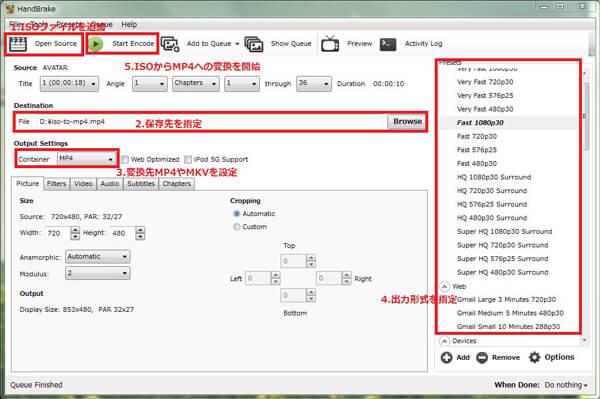Click the Preview label
Screen dimensions: 600x399
point(359,44)
